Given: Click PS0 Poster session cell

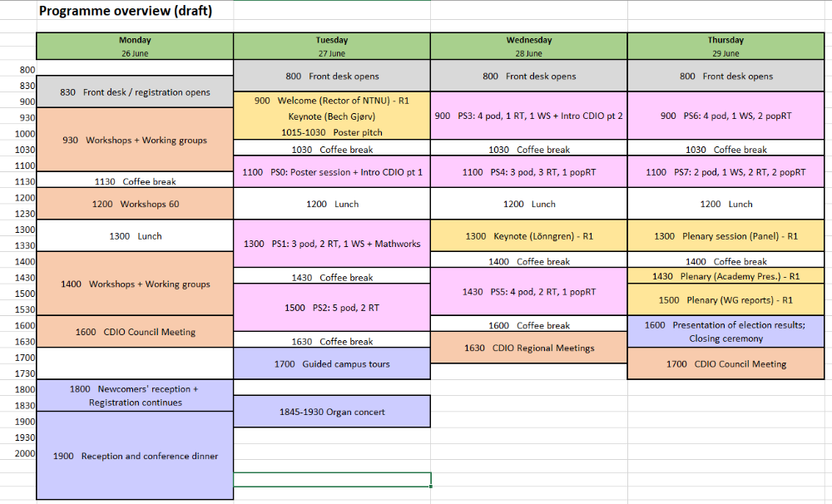Looking at the screenshot, I should pos(331,172).
